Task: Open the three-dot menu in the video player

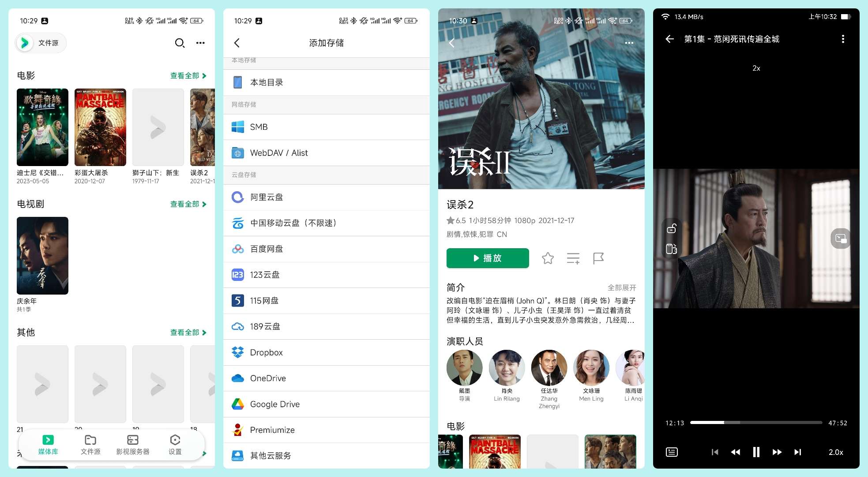Action: [843, 39]
